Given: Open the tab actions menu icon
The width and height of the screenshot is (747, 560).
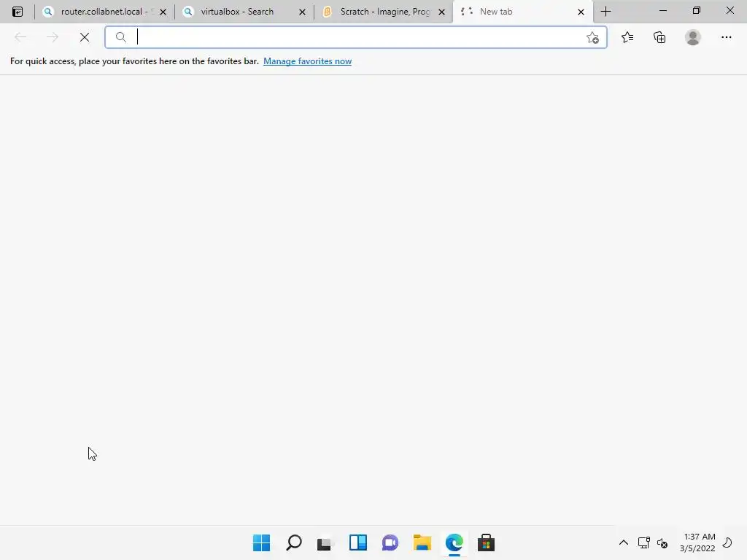Looking at the screenshot, I should click(18, 12).
